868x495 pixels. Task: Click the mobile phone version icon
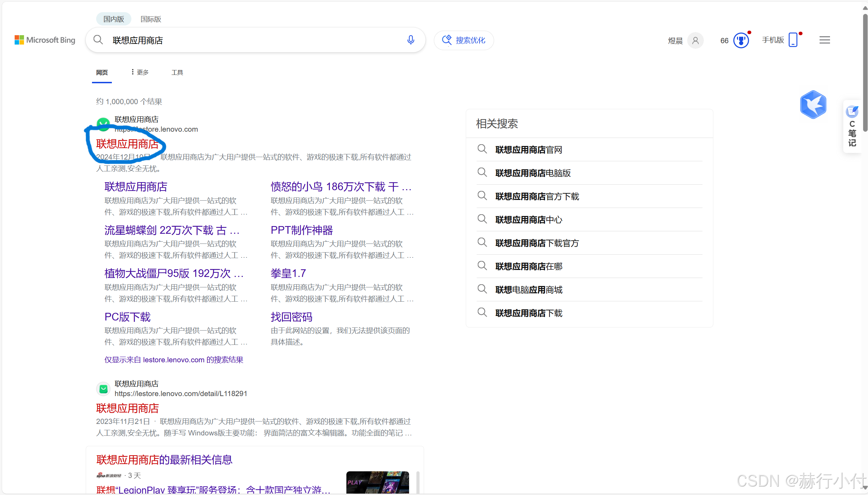[793, 40]
